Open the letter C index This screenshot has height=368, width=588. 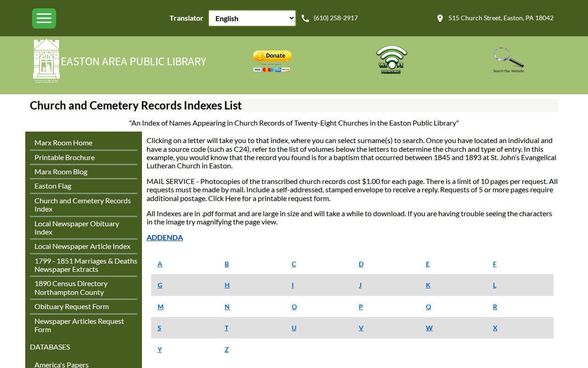[294, 264]
